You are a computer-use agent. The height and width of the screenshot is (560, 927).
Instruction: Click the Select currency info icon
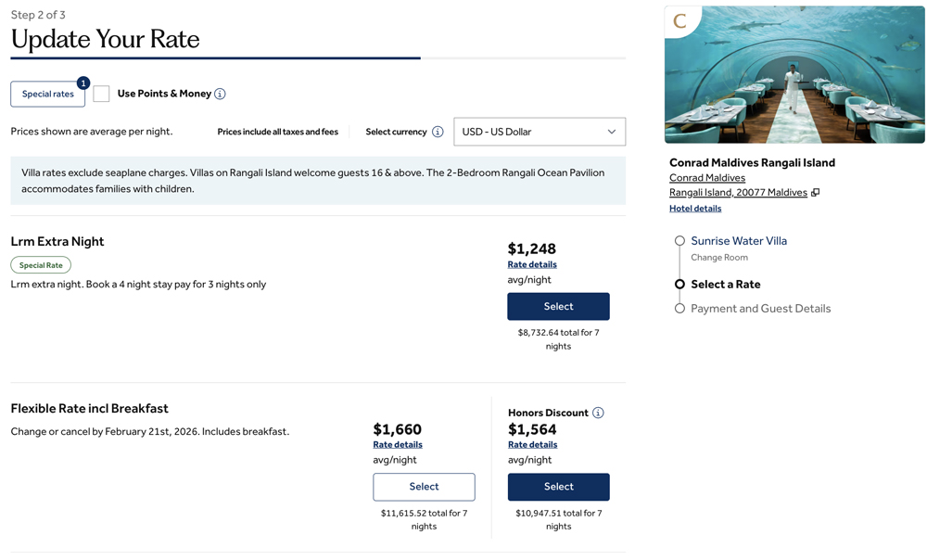coord(438,132)
